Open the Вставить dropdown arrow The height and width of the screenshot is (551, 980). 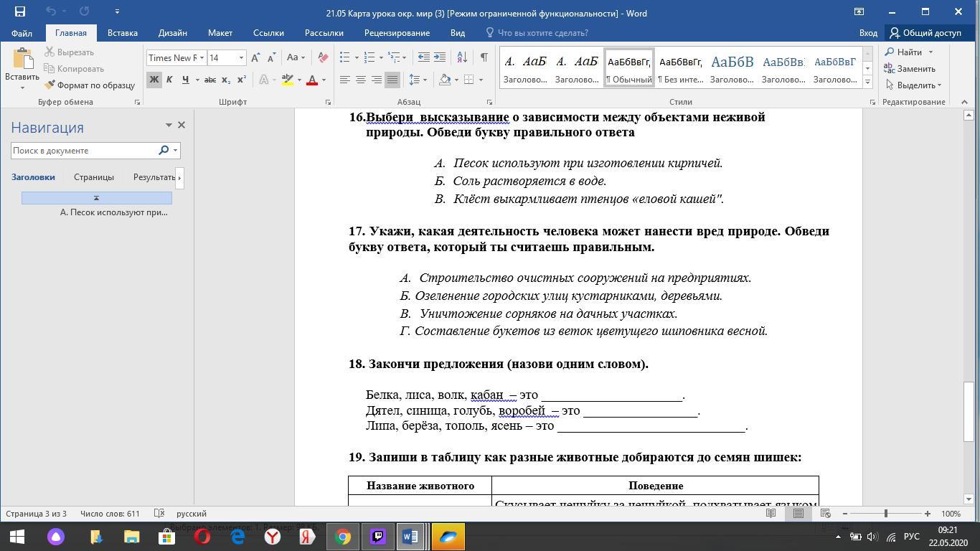pyautogui.click(x=22, y=88)
